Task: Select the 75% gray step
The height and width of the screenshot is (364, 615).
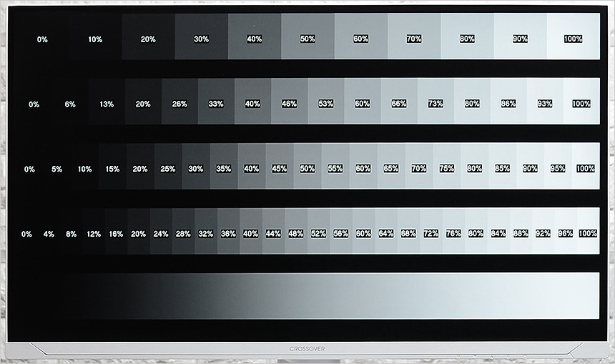Action: tap(446, 169)
